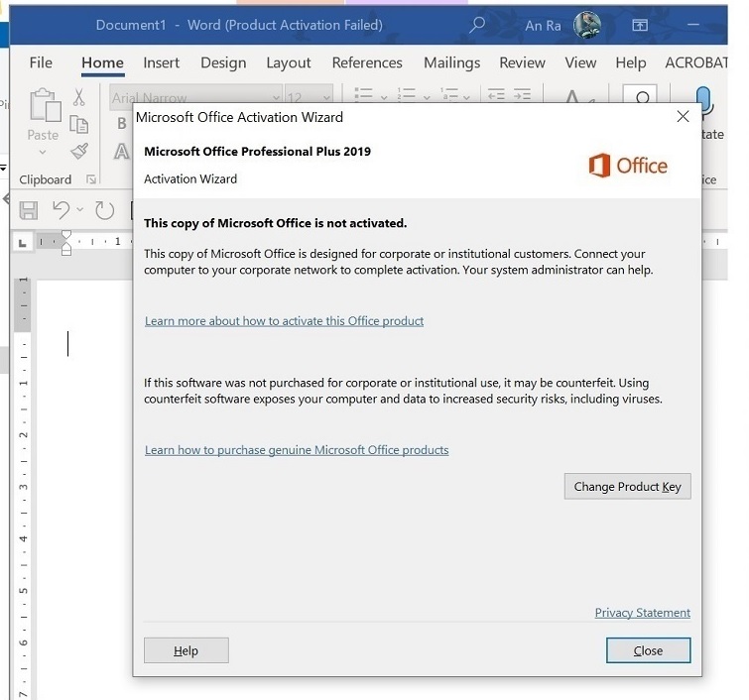Screen dimensions: 749x700
Task: Click the Decrease Indent icon
Action: (x=496, y=94)
